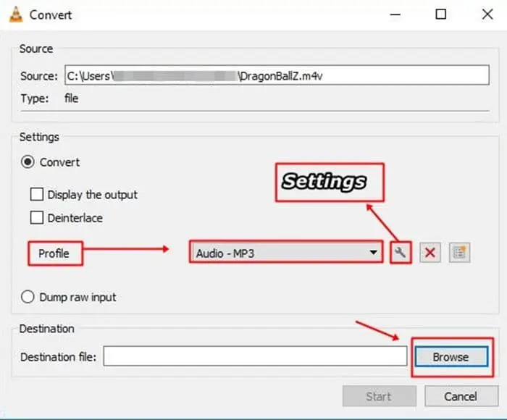Enable the Display the output checkbox
Screen dimensions: 507x420
tap(37, 195)
